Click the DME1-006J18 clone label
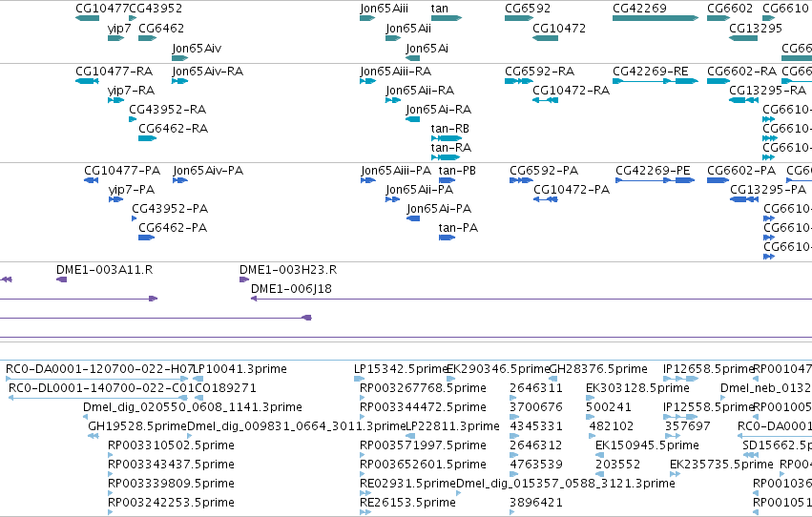Viewport: 812px width, 517px height. point(291,289)
